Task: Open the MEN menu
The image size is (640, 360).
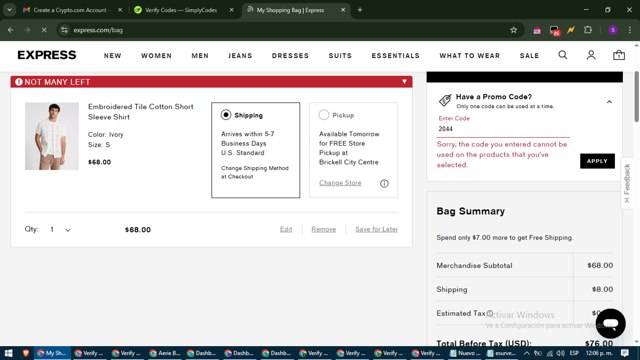Action: point(200,56)
